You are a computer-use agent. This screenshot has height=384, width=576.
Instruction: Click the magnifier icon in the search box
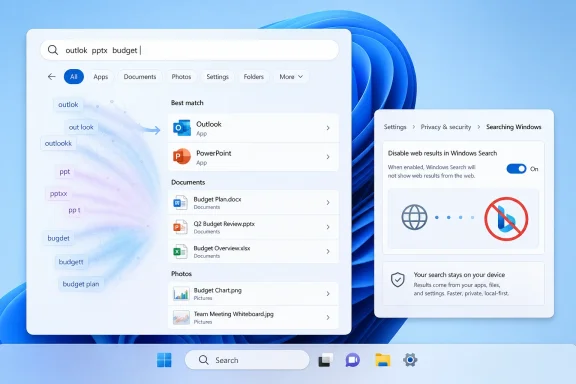(53, 50)
